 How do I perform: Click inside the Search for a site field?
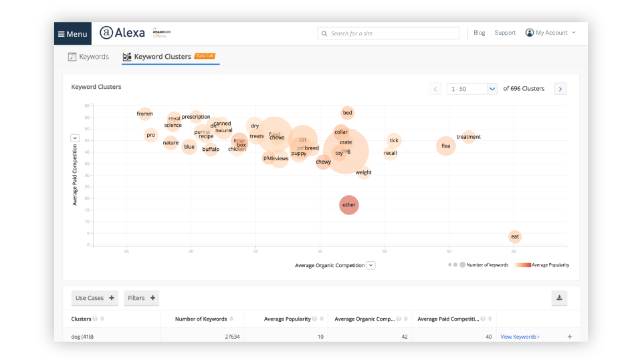click(x=391, y=33)
